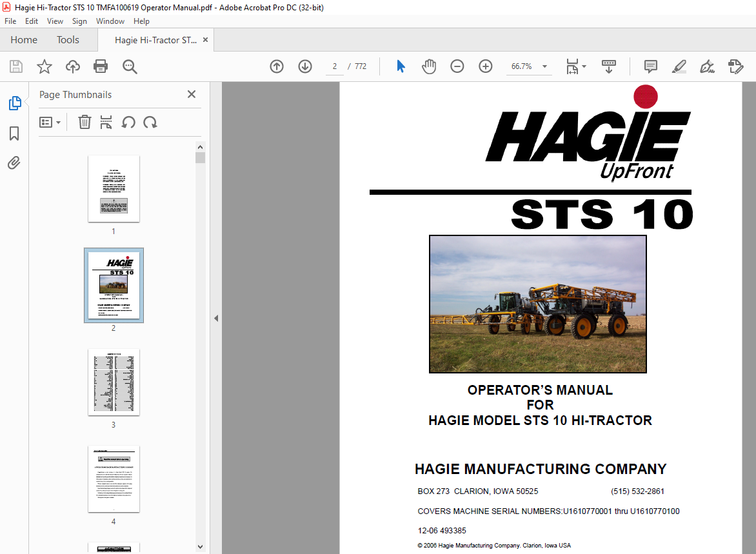Go to next page arrow
The width and height of the screenshot is (756, 554).
point(305,66)
